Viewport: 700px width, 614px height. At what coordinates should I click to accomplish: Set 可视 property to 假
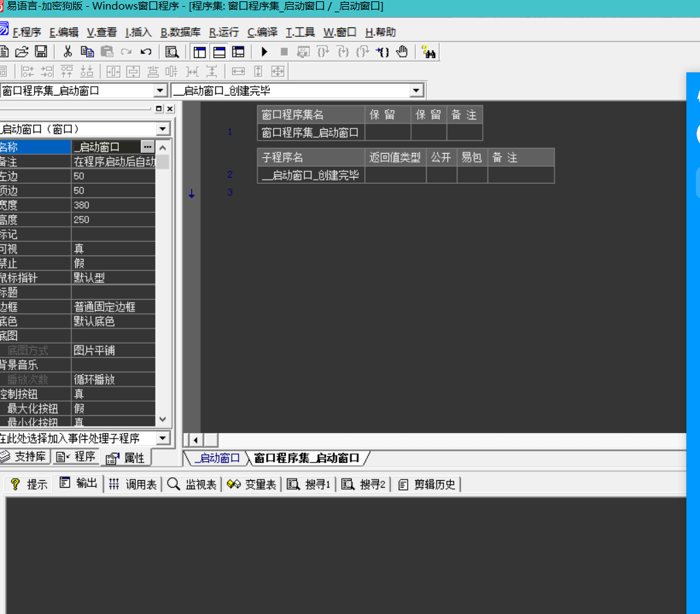113,250
